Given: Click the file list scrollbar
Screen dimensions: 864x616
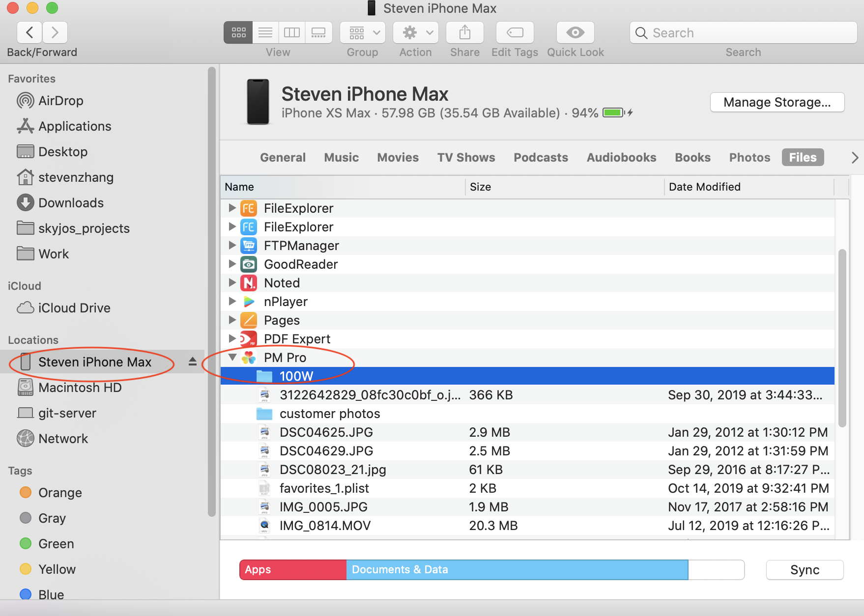Looking at the screenshot, I should coord(842,338).
